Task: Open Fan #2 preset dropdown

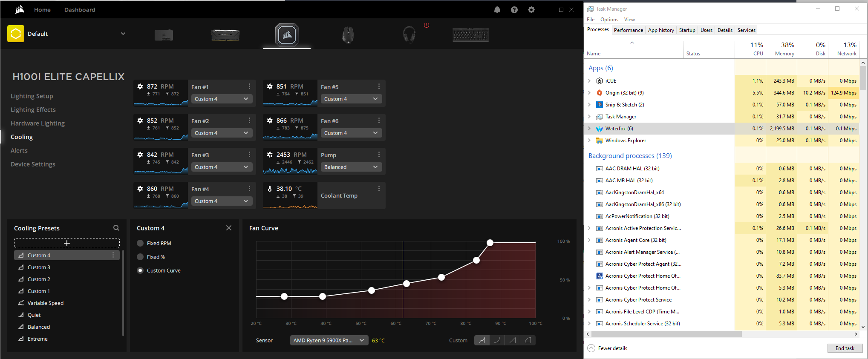Action: [x=222, y=133]
